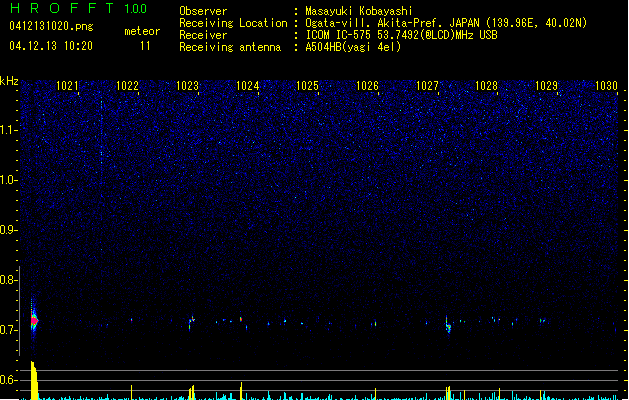Click the 1025 time marker

307,86
